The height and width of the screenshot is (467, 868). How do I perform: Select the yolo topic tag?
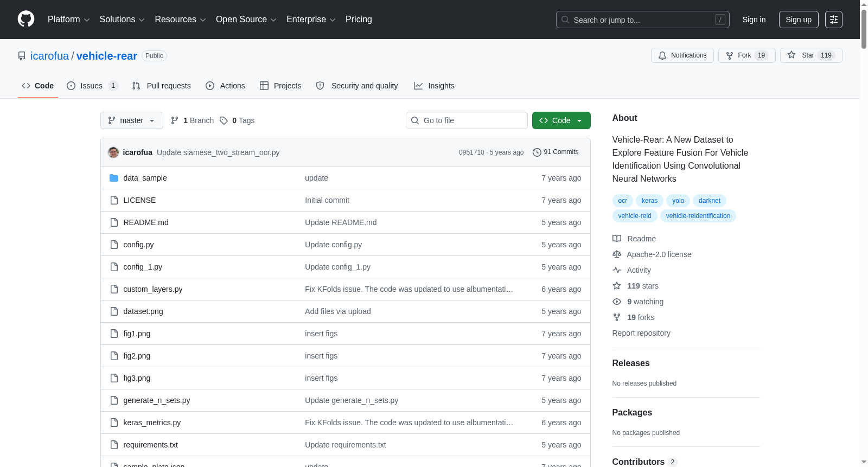[678, 201]
